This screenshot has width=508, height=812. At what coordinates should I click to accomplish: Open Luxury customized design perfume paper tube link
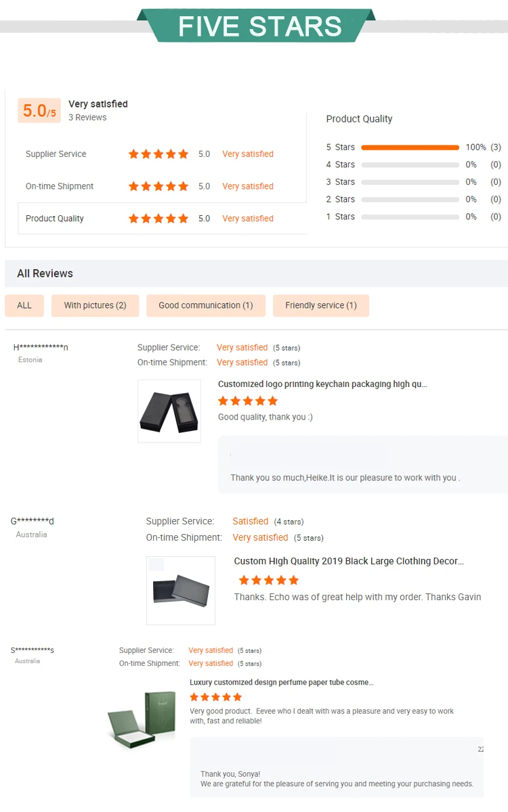coord(282,682)
